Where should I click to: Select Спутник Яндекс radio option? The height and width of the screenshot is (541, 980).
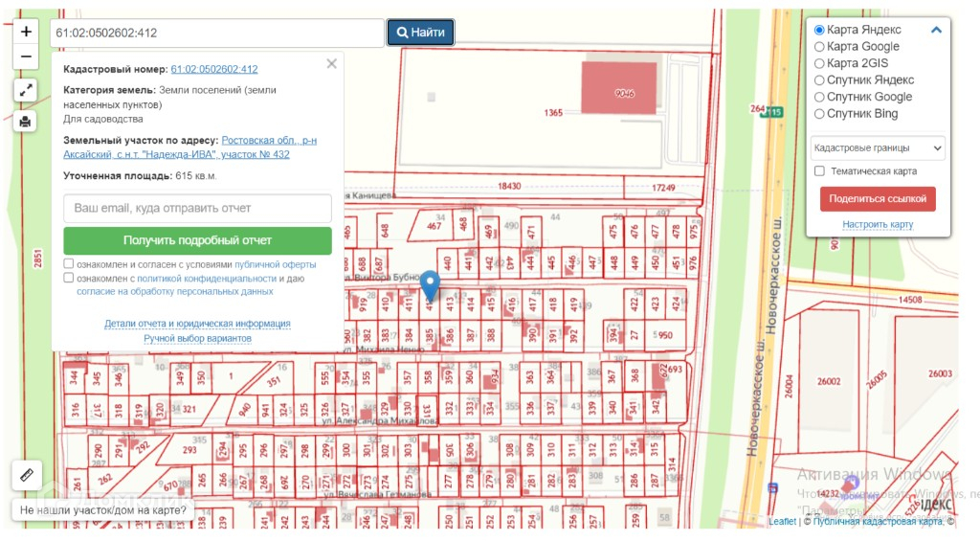819,80
